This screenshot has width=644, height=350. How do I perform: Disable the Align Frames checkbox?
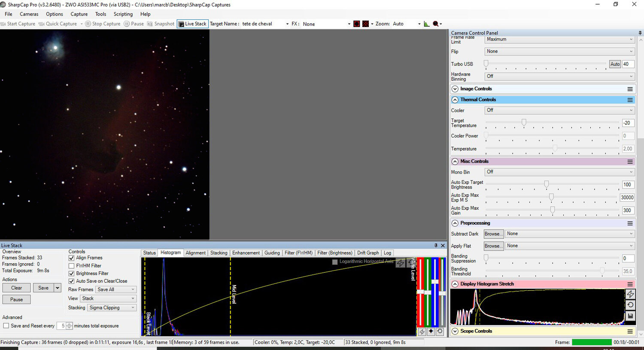[72, 258]
